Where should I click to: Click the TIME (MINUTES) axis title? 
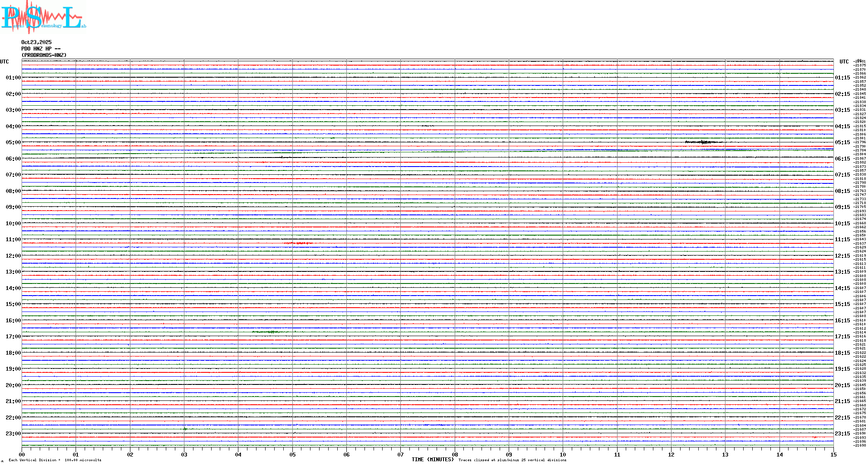click(x=432, y=460)
